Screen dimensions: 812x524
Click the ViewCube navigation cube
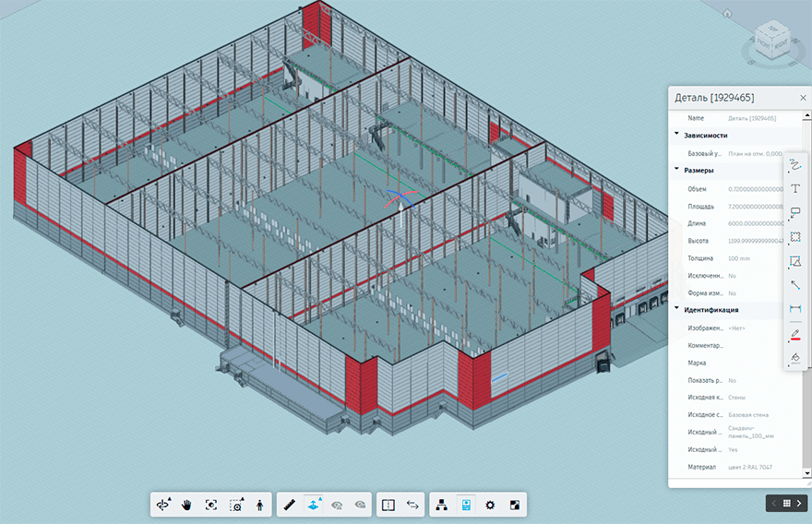coord(771,42)
